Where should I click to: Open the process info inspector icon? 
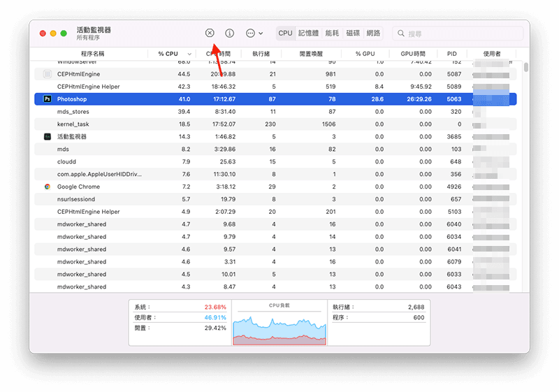(x=230, y=33)
